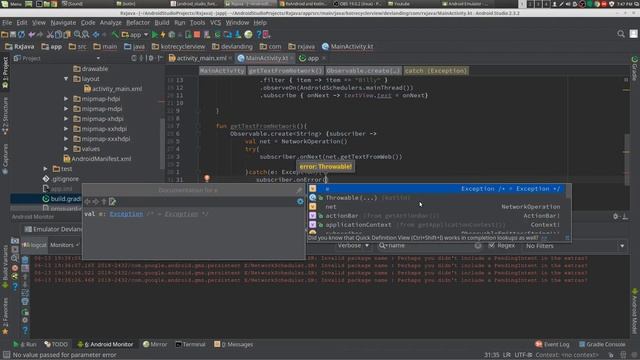Click the Edit Source pencil in documentation popup

[112, 202]
